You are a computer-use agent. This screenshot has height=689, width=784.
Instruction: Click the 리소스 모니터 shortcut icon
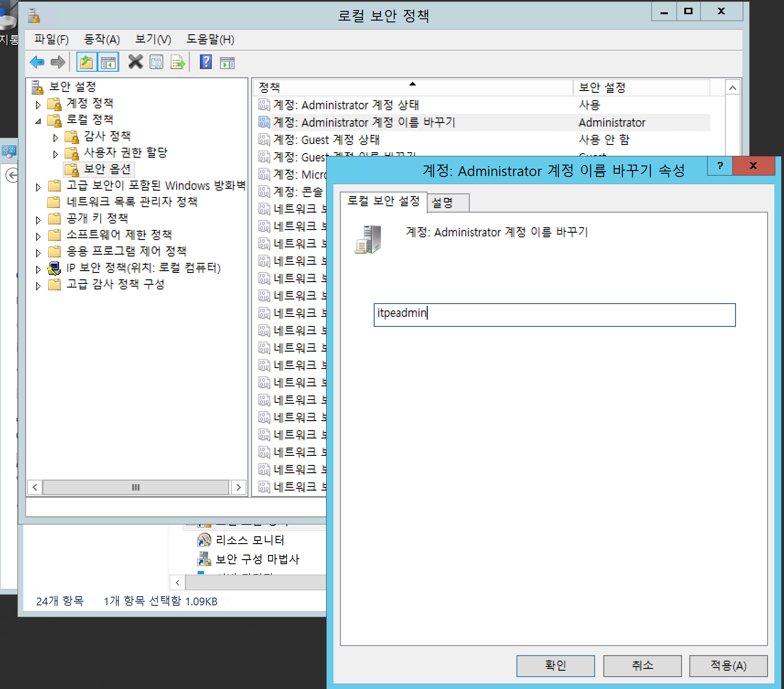[204, 540]
